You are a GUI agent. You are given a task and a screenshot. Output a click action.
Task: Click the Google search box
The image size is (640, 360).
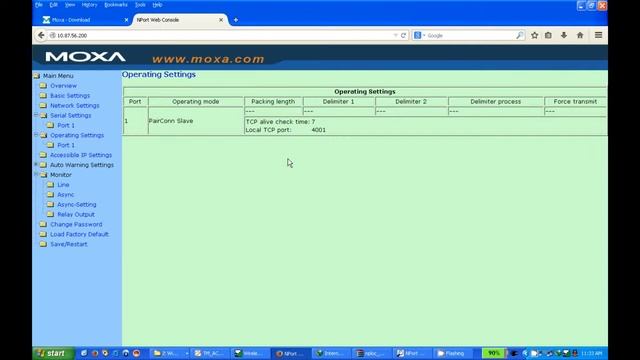click(469, 36)
